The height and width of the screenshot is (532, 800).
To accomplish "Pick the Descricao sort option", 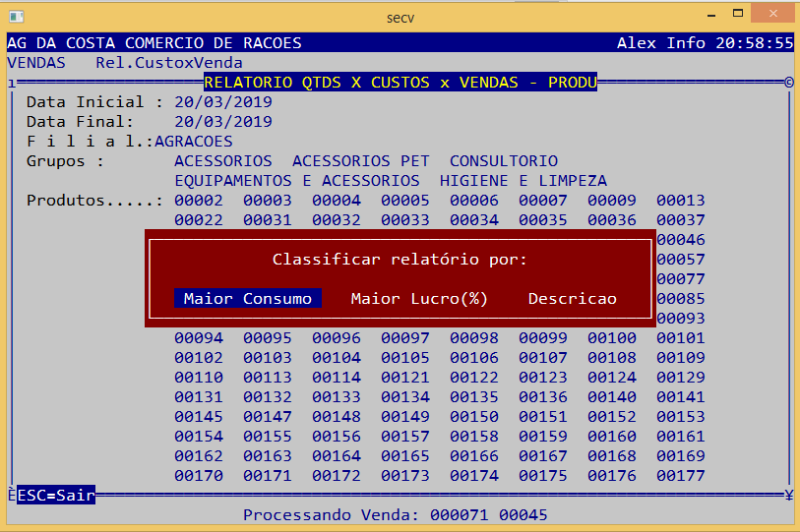I will coord(572,299).
